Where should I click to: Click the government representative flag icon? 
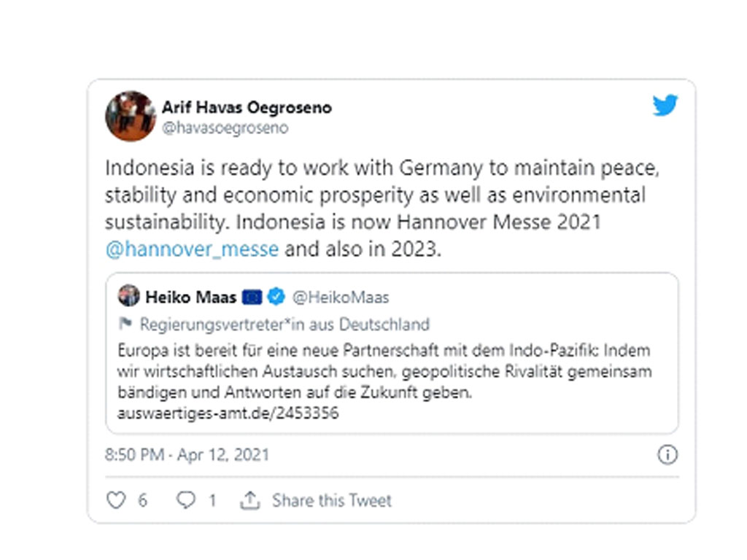125,324
